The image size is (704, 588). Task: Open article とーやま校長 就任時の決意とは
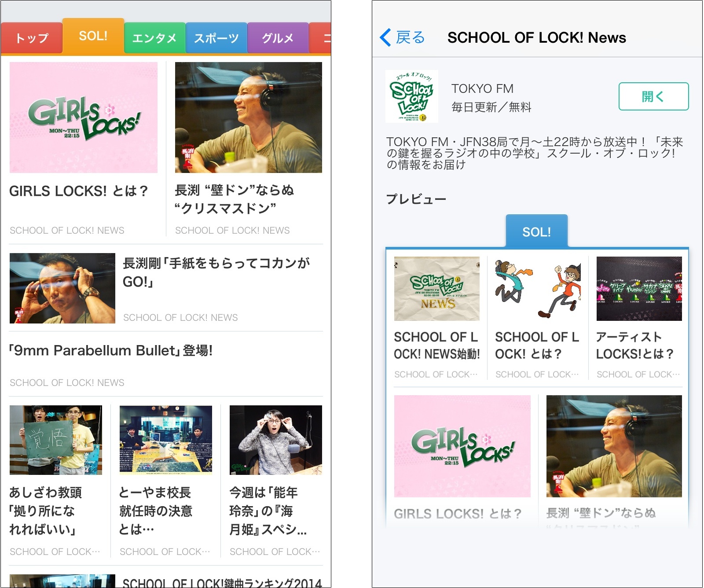[x=156, y=511]
